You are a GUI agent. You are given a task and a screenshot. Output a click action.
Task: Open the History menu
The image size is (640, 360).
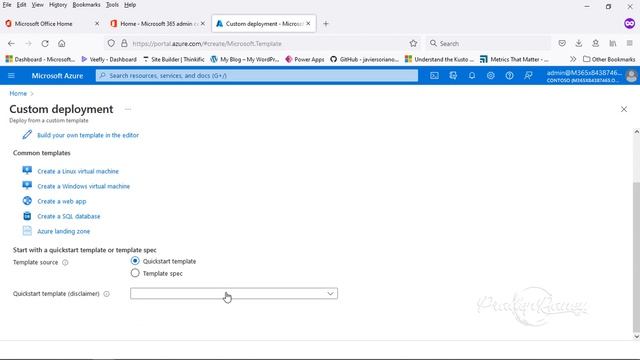click(58, 5)
